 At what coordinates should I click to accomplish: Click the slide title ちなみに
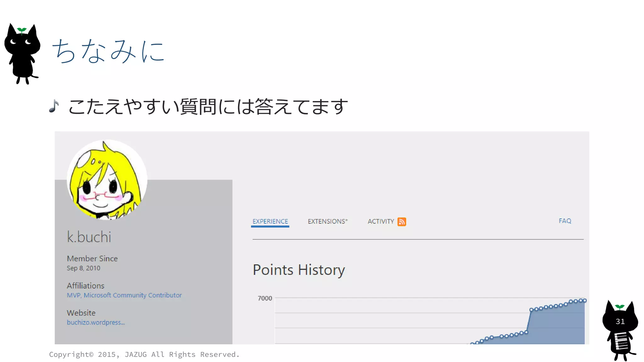[108, 51]
